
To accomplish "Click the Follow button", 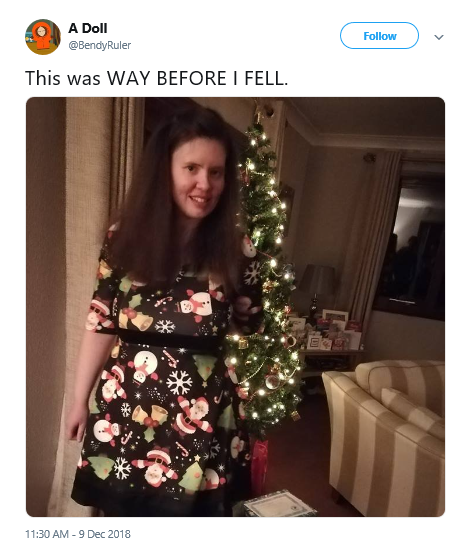I will click(379, 36).
